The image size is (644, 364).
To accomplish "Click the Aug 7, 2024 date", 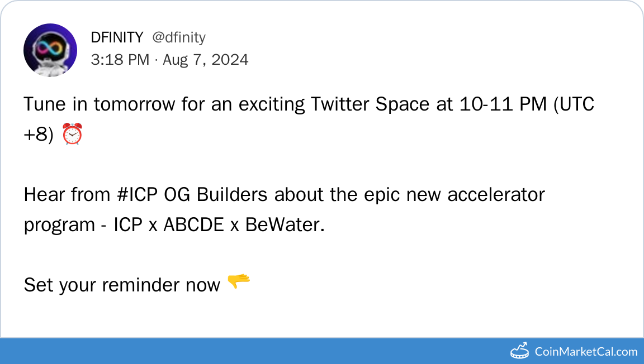I will (206, 60).
